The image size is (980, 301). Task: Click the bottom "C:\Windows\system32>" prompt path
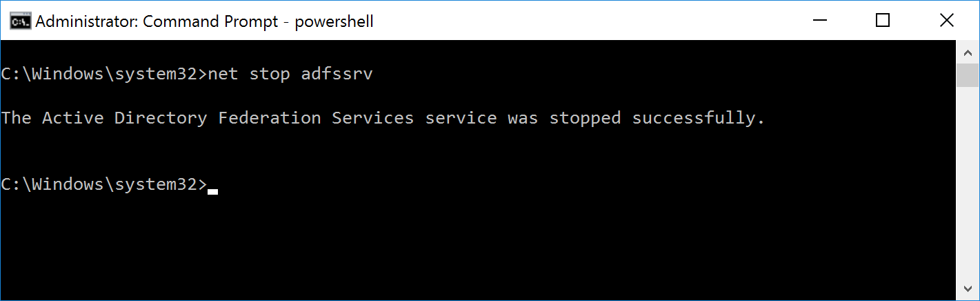[x=103, y=184]
